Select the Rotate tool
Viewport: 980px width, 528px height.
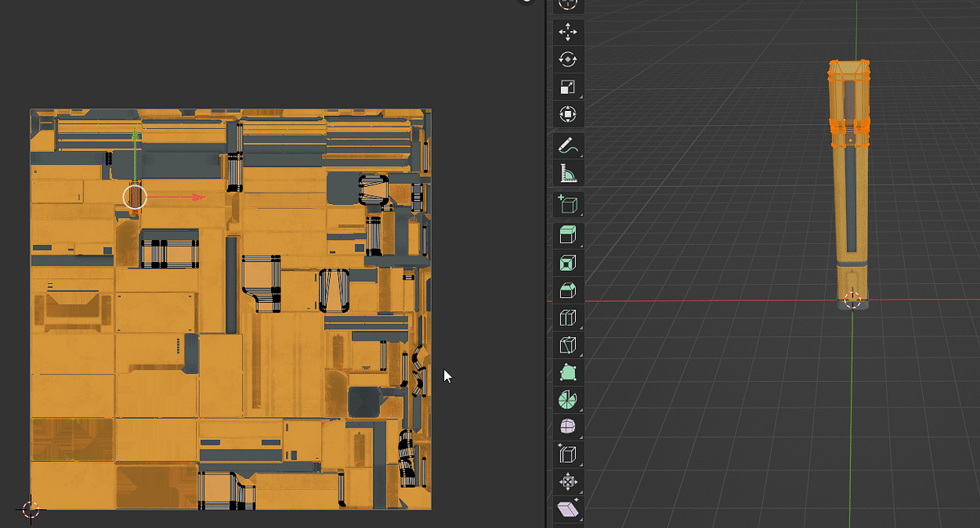[566, 59]
